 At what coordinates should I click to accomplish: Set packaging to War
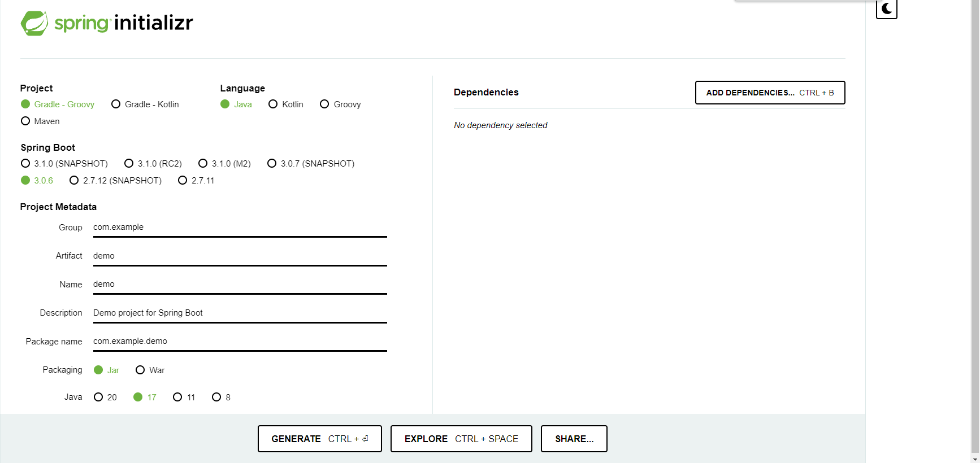[x=150, y=370]
